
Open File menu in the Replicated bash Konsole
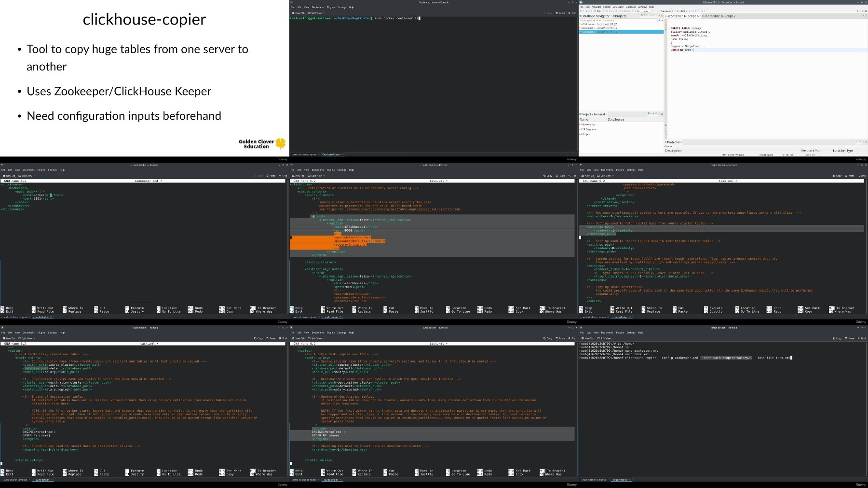pos(292,7)
